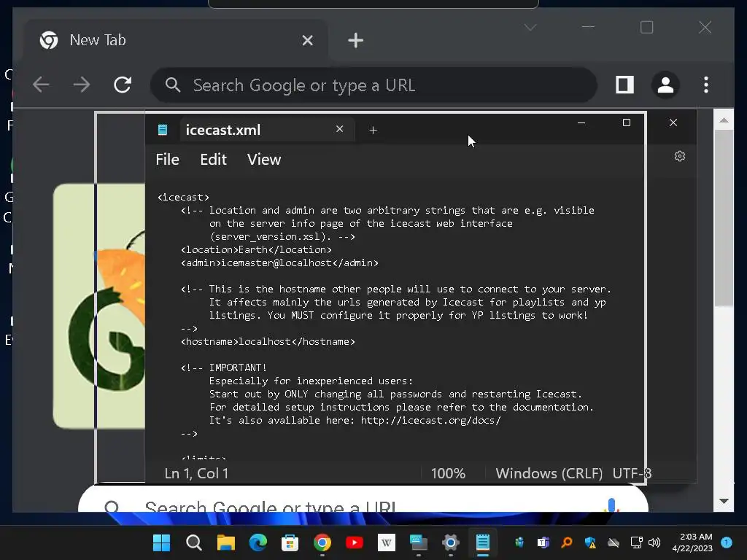Switch to Chrome from taskbar

pyautogui.click(x=322, y=542)
